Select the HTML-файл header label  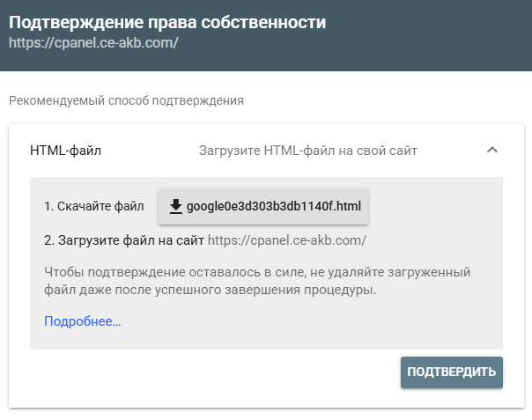pos(65,151)
